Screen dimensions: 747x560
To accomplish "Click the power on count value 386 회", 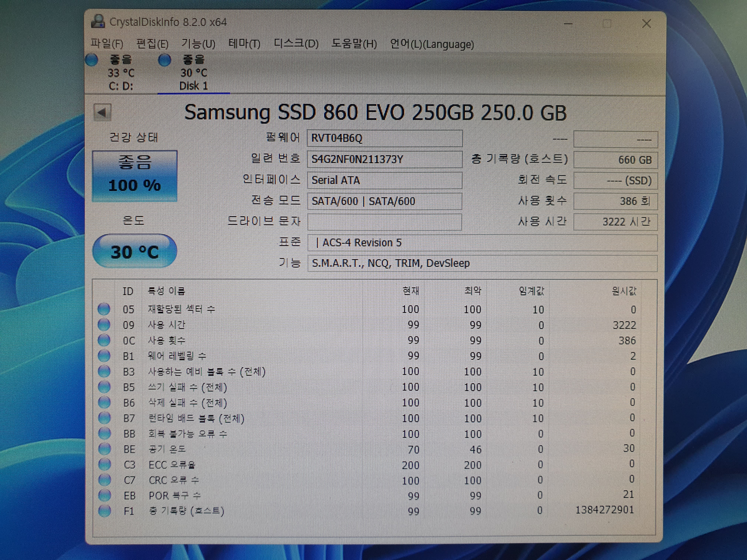I will pos(616,201).
